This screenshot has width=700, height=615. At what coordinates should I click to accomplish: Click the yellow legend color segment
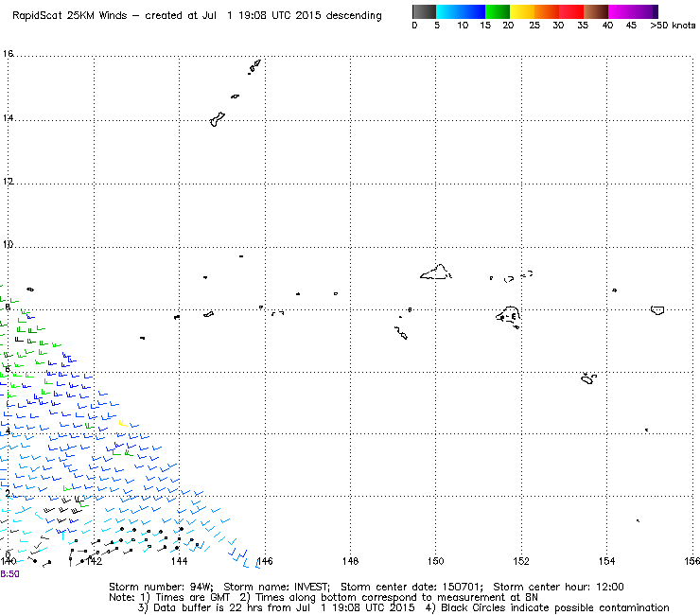point(522,11)
